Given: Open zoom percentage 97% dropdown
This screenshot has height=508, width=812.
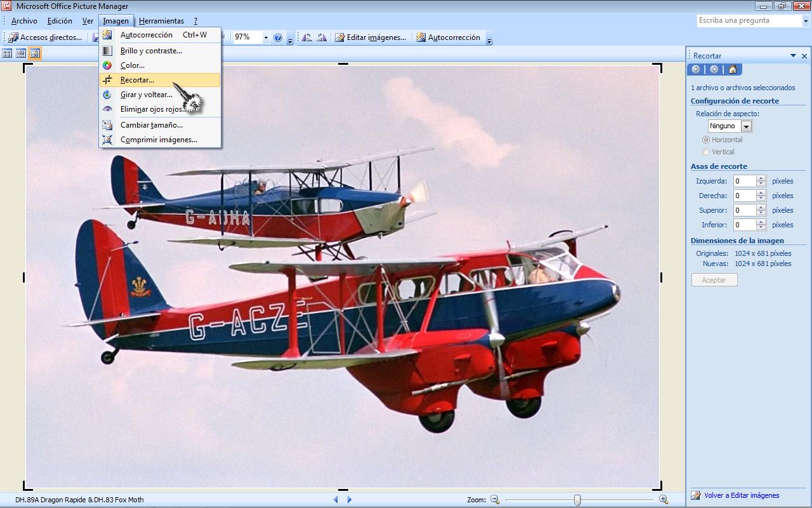Looking at the screenshot, I should (266, 37).
